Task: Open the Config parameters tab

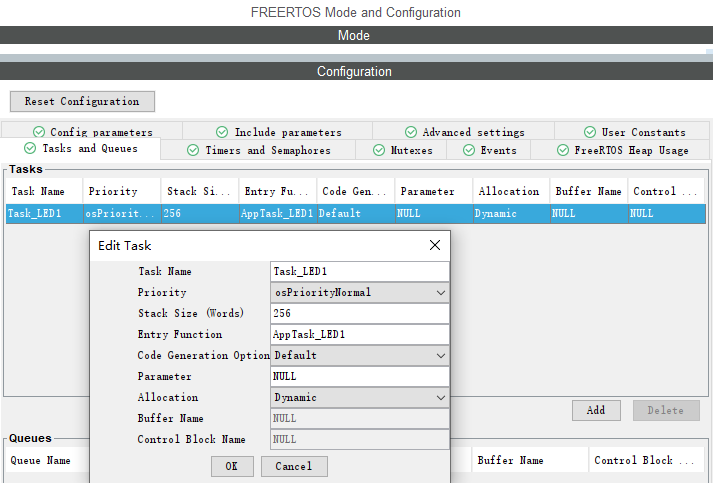Action: [92, 131]
